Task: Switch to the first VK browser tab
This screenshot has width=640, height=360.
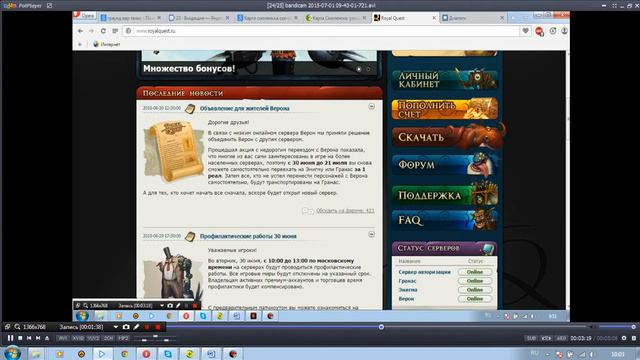Action: tap(131, 18)
